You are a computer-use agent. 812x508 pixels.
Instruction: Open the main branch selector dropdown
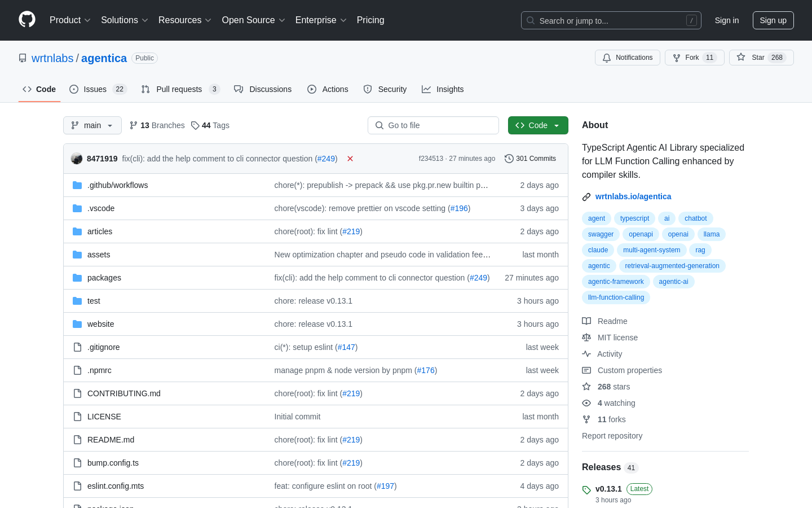(x=92, y=125)
